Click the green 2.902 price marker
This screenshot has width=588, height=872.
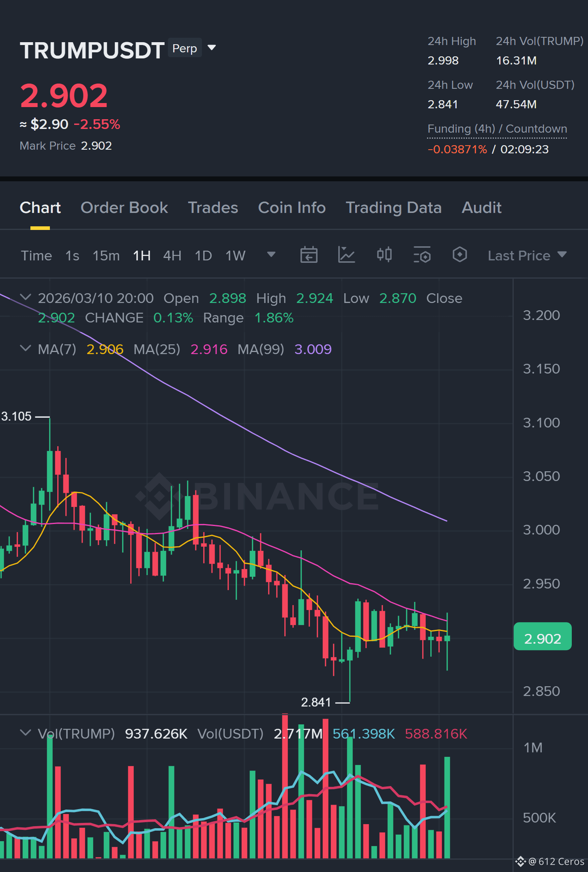(543, 636)
